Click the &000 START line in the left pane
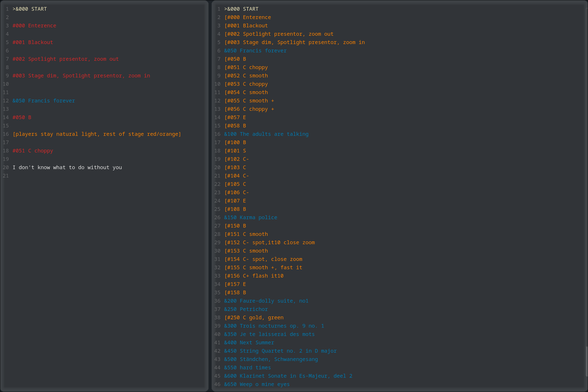The width and height of the screenshot is (588, 392). (x=29, y=9)
